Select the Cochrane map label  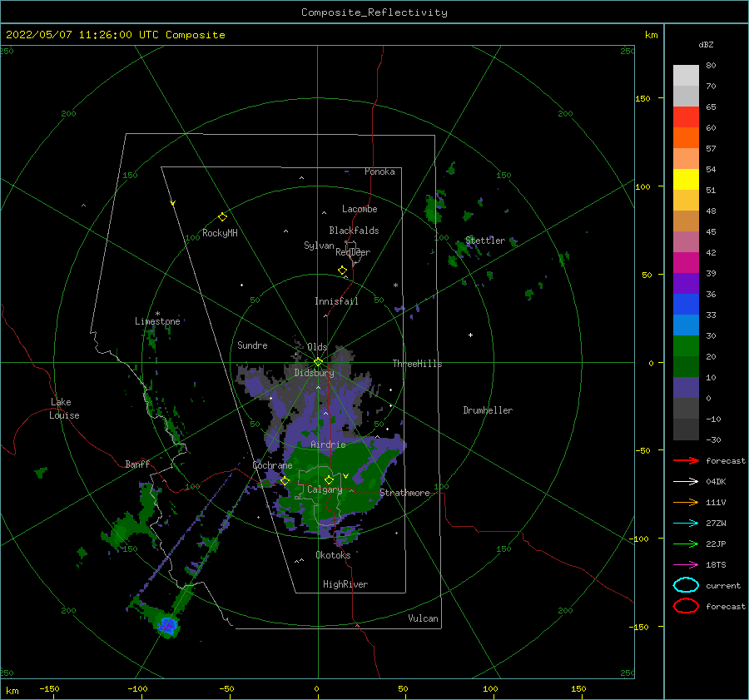[272, 465]
